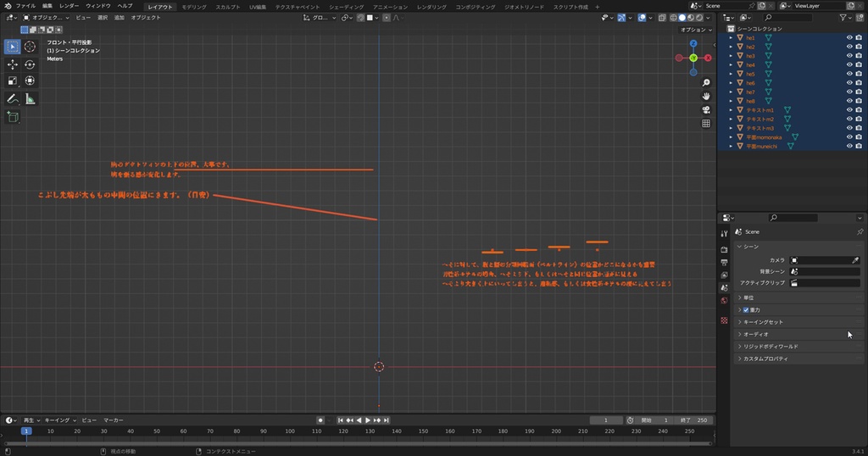Screen dimensions: 868x456
Task: Click the pan view hand icon
Action: tap(706, 97)
